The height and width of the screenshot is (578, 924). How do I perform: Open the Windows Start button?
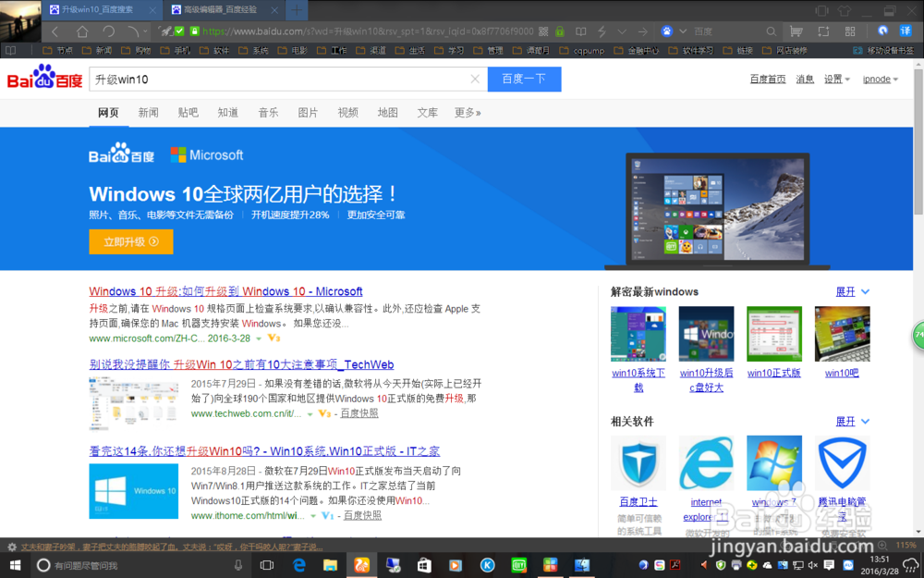(15, 565)
